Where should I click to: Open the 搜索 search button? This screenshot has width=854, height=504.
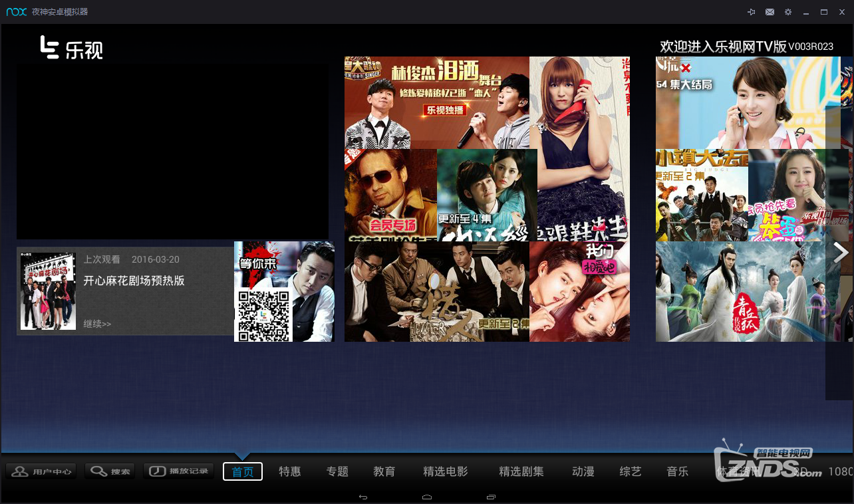[x=110, y=471]
